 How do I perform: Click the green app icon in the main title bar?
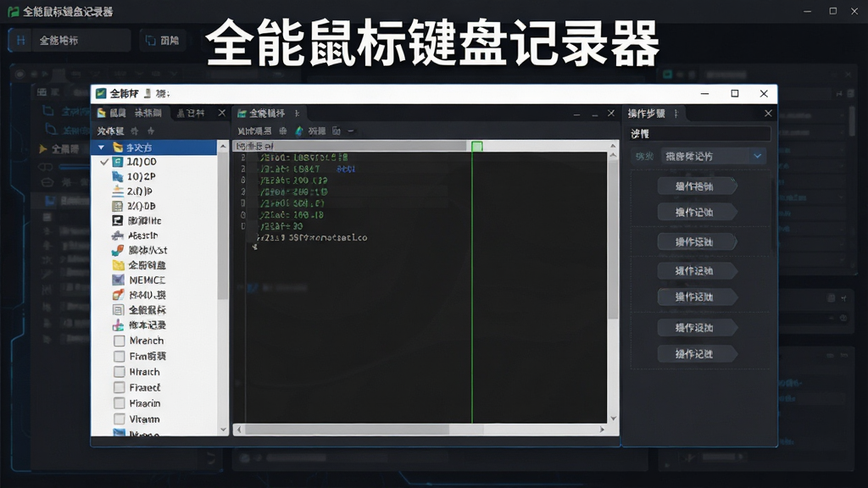coord(14,12)
